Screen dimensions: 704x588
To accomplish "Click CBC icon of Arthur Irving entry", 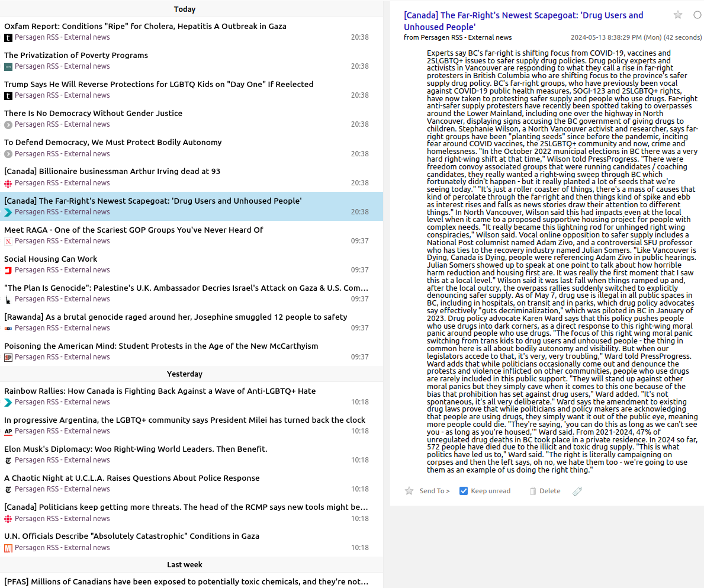I will pos(8,183).
